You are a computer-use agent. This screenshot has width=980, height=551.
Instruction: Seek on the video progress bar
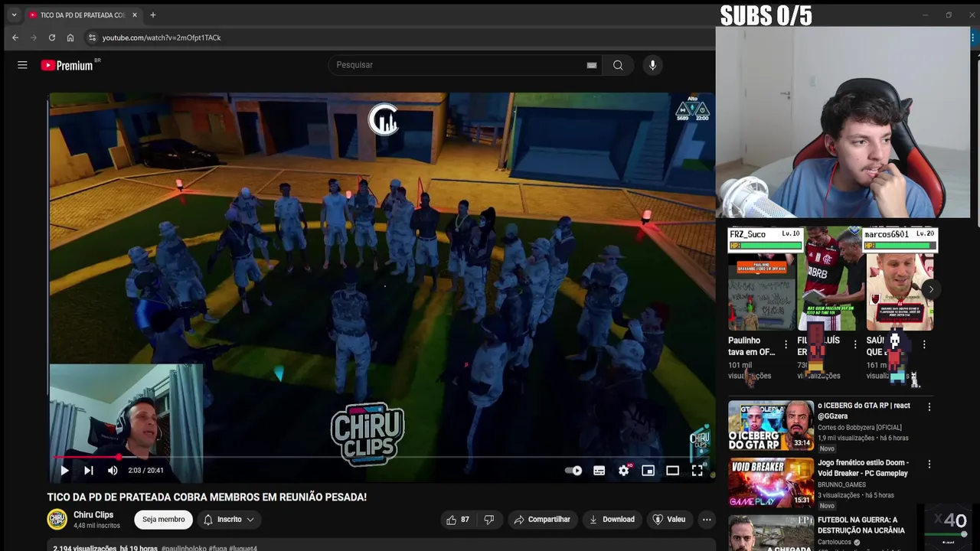381,458
